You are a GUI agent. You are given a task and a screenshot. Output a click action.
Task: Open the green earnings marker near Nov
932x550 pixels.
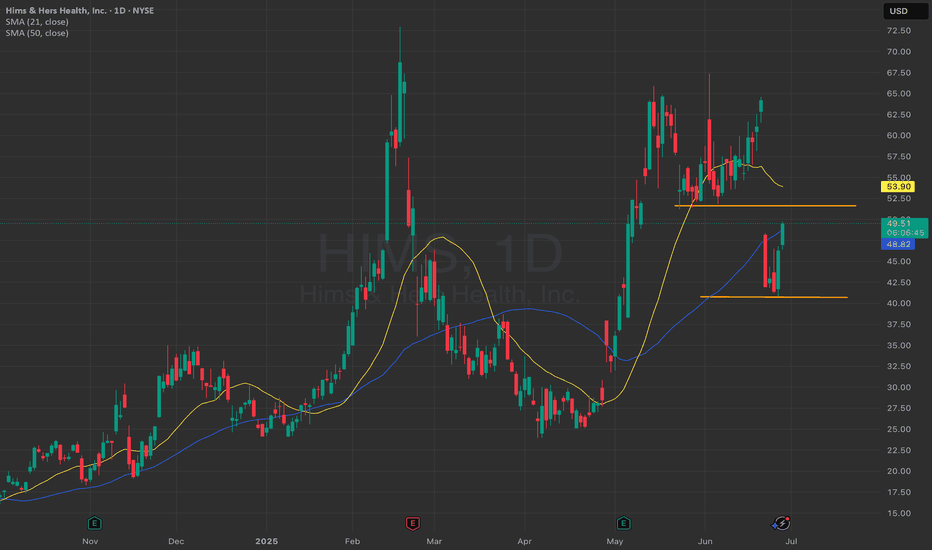click(x=95, y=523)
